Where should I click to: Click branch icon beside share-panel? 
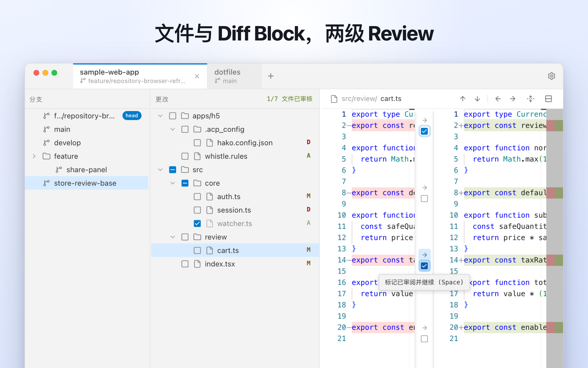click(59, 170)
